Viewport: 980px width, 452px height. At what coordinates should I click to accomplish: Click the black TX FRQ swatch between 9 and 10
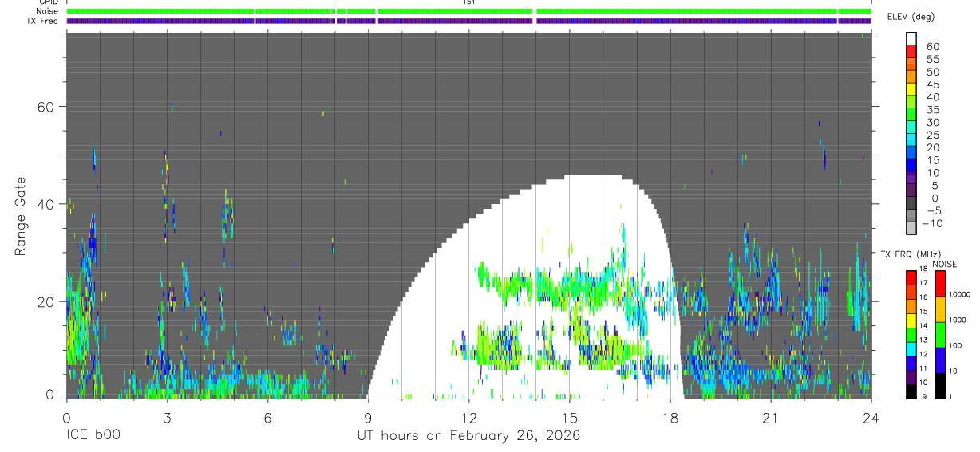click(x=911, y=391)
